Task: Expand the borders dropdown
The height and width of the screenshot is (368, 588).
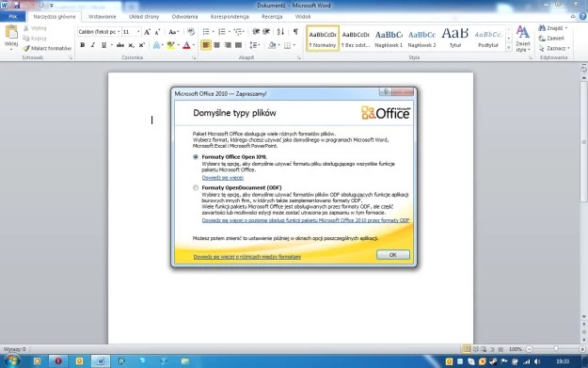Action: click(294, 45)
